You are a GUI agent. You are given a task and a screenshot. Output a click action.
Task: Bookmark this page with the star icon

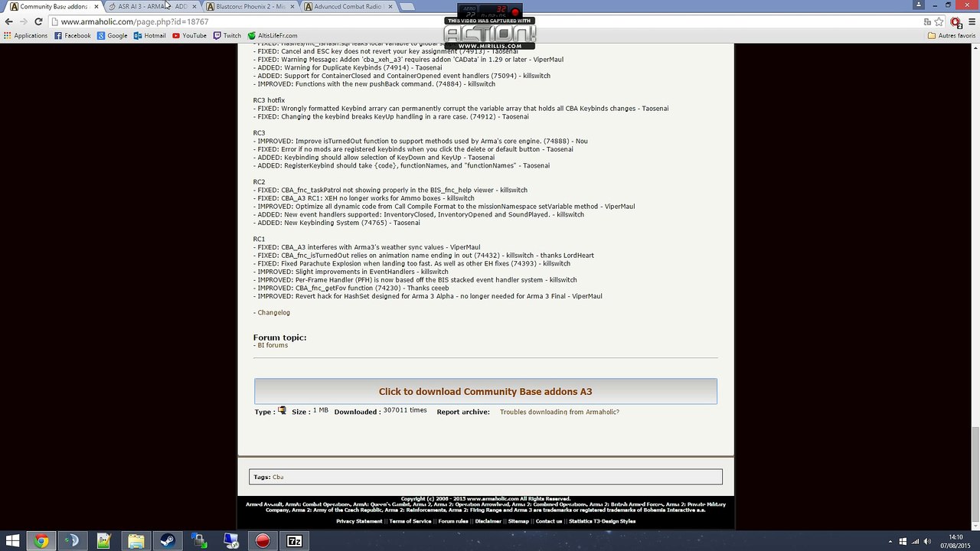pos(939,21)
